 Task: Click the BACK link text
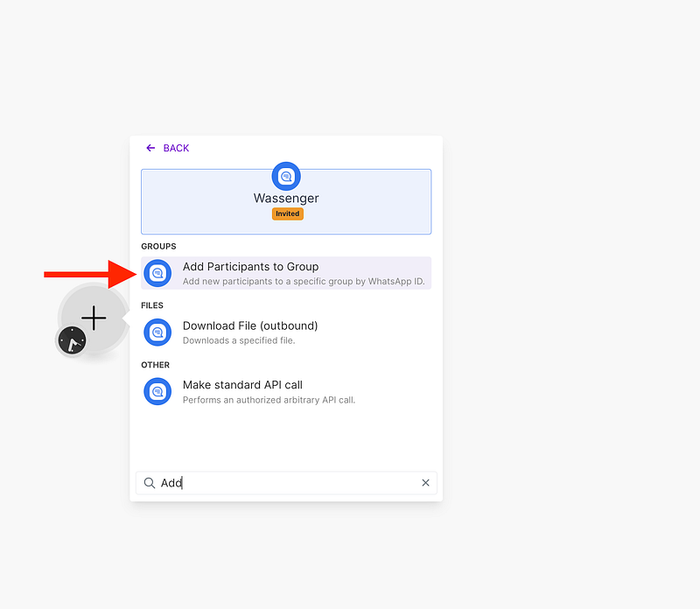coord(176,148)
